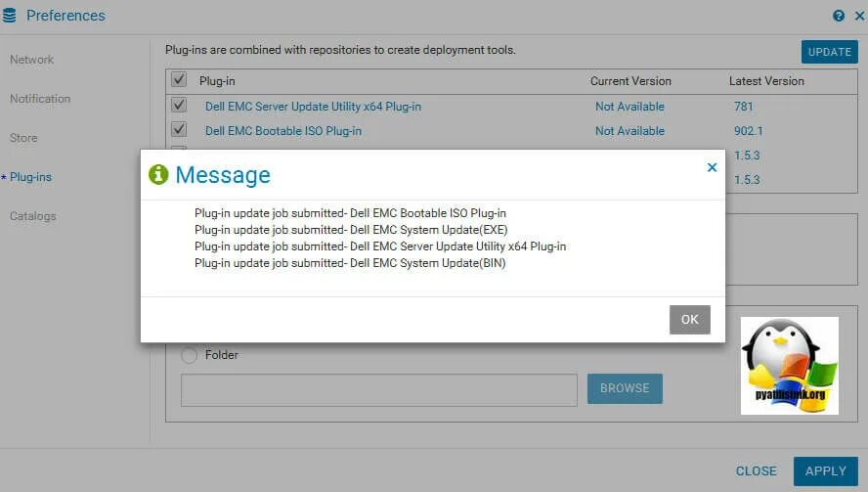Click the BROWSE button

coord(625,388)
